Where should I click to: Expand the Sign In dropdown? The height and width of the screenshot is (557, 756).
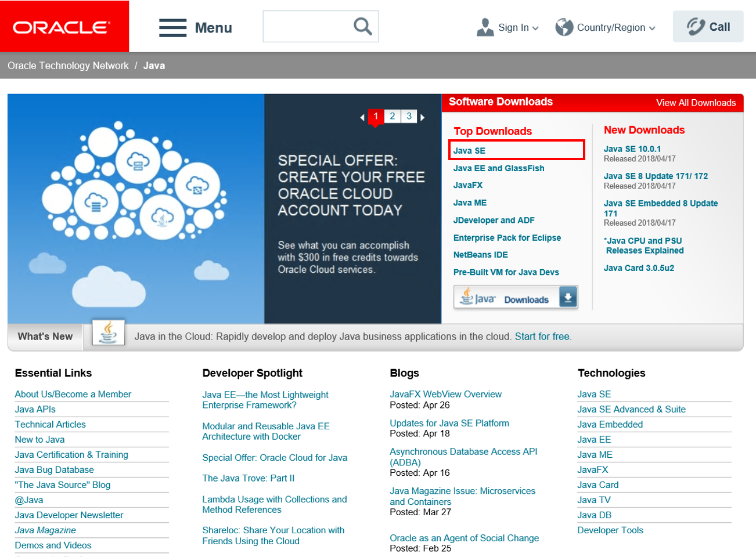535,28
